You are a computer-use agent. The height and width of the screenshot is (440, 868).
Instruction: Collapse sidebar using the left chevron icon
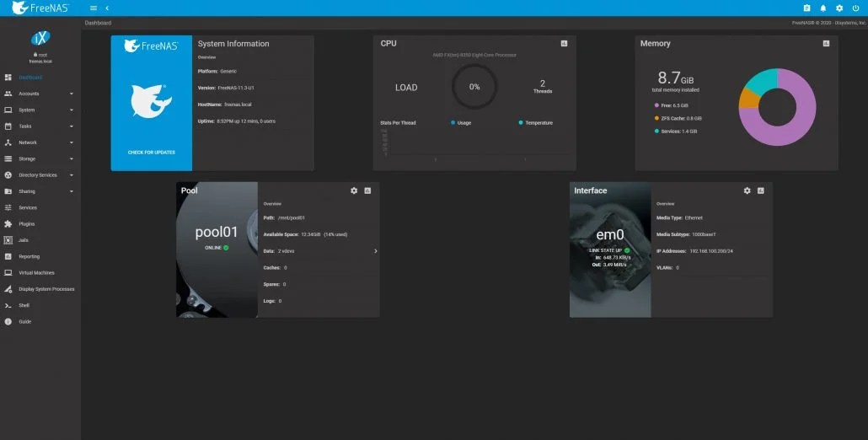click(x=107, y=8)
